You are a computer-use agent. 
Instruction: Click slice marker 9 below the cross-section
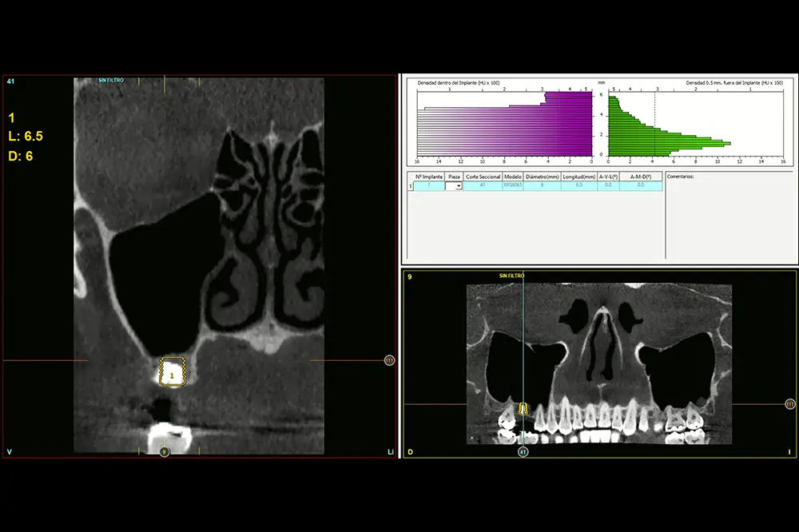click(x=164, y=452)
